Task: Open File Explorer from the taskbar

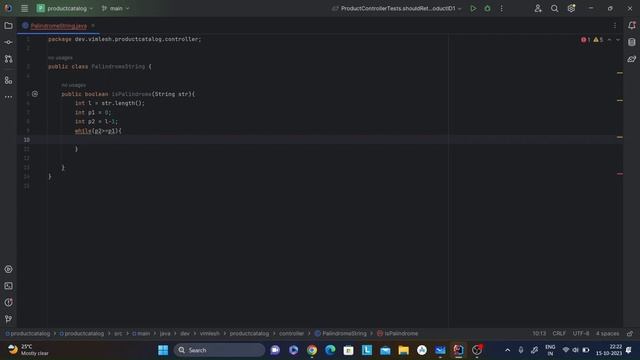Action: 404,350
